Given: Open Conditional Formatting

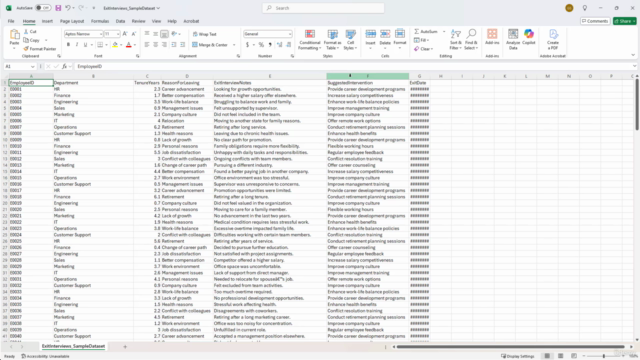Looking at the screenshot, I should click(310, 40).
